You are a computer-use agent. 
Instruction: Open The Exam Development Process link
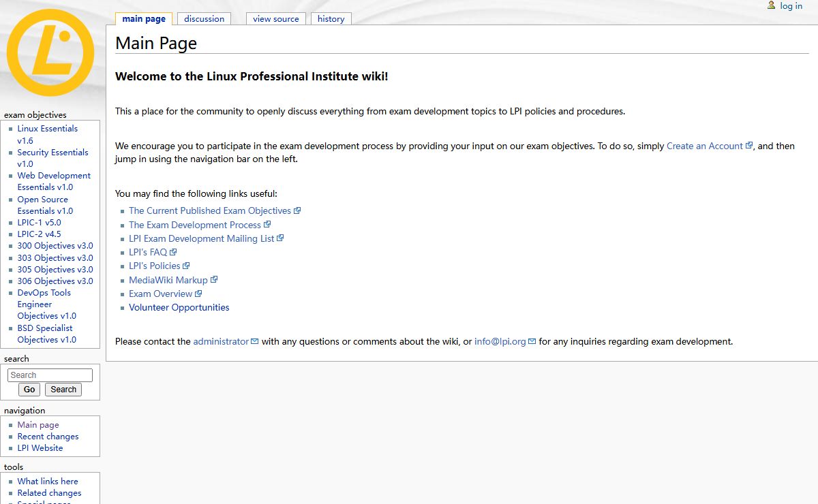[x=195, y=225]
